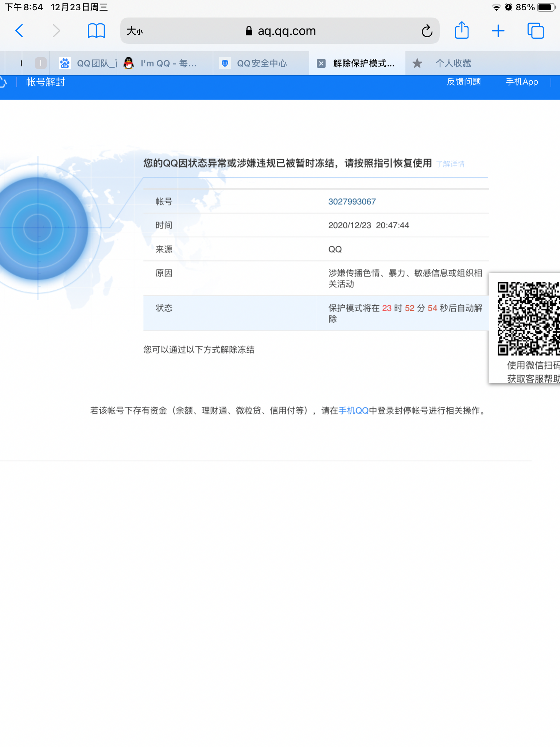Tap the alarm clock status icon
Image resolution: width=560 pixels, height=747 pixels.
(509, 7)
